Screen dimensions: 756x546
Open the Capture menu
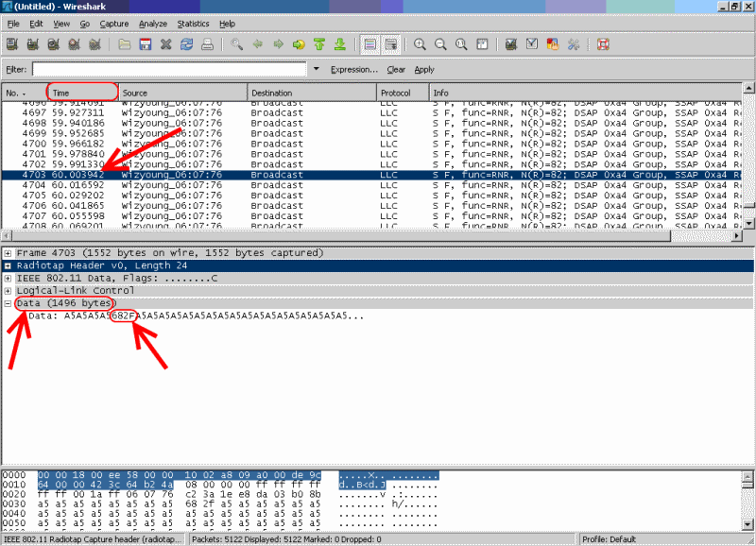[x=114, y=24]
